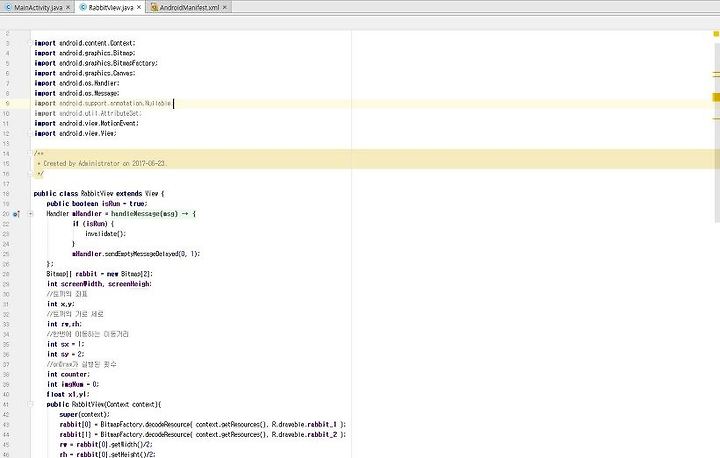This screenshot has width=720, height=458.
Task: Place cursor on 'import android.content.Context;' line
Action: point(85,43)
